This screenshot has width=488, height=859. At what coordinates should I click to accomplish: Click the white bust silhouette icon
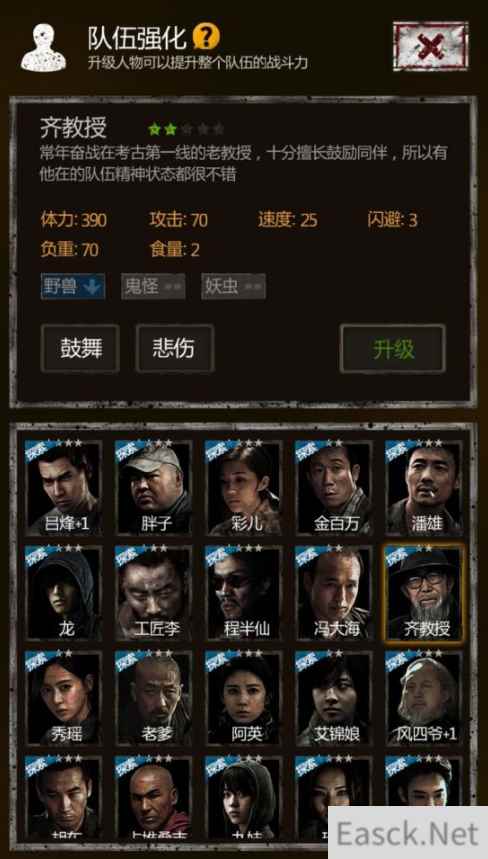44,48
